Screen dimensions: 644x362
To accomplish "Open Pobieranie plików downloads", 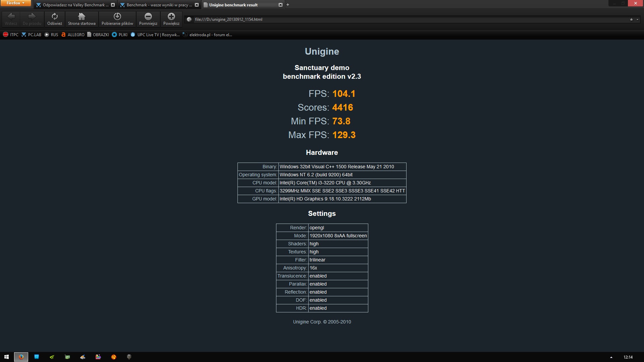I will (x=117, y=19).
